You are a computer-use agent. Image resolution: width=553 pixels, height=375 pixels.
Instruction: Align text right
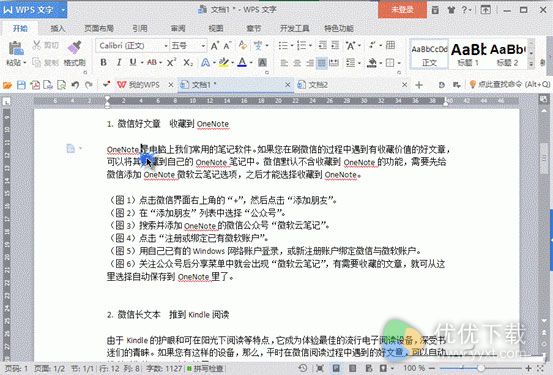(310, 63)
